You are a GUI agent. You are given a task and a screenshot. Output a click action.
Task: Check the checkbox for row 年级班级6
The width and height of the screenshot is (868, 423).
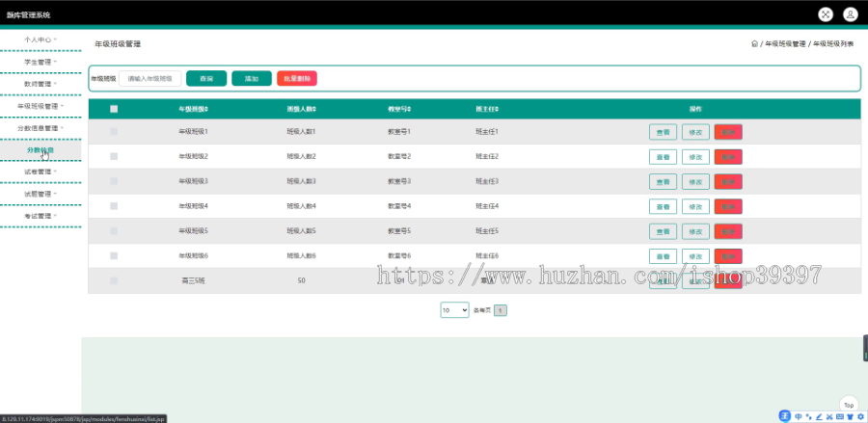pos(114,255)
